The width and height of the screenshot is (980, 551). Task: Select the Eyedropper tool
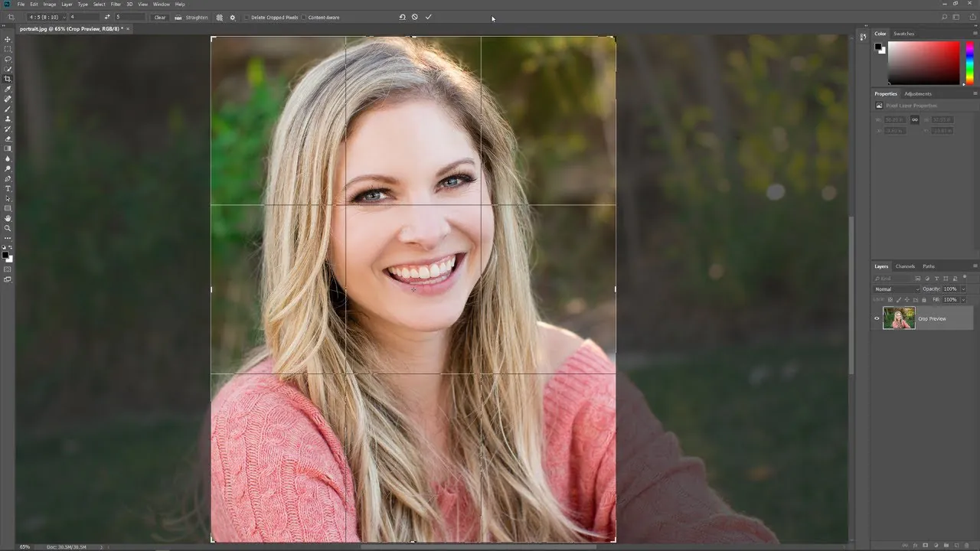[8, 89]
